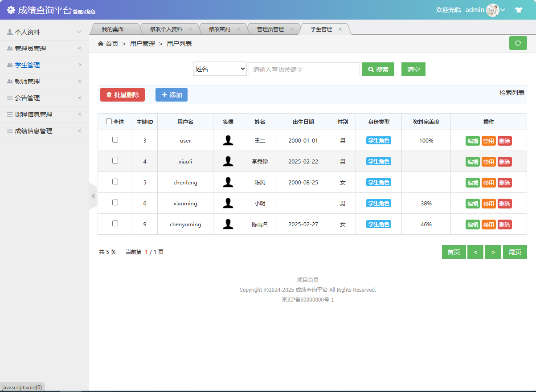Open the 教师管理 sidebar section icon
Screen dimensions: 536x392
pos(10,81)
